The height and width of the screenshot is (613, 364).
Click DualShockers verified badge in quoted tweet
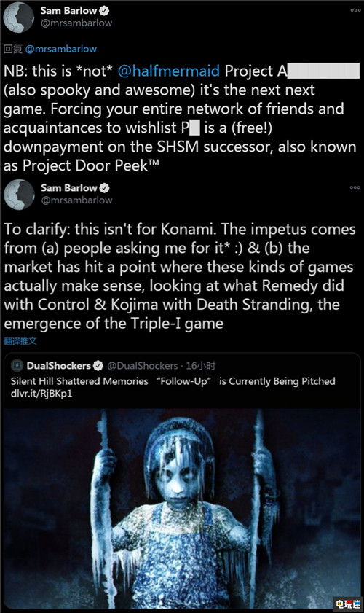[x=98, y=366]
